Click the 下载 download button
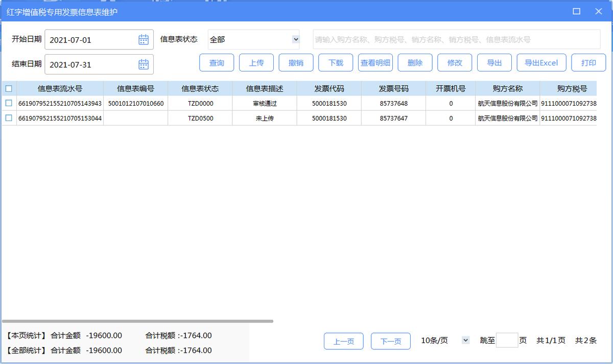Screen dimensions: 613x364 pos(336,63)
